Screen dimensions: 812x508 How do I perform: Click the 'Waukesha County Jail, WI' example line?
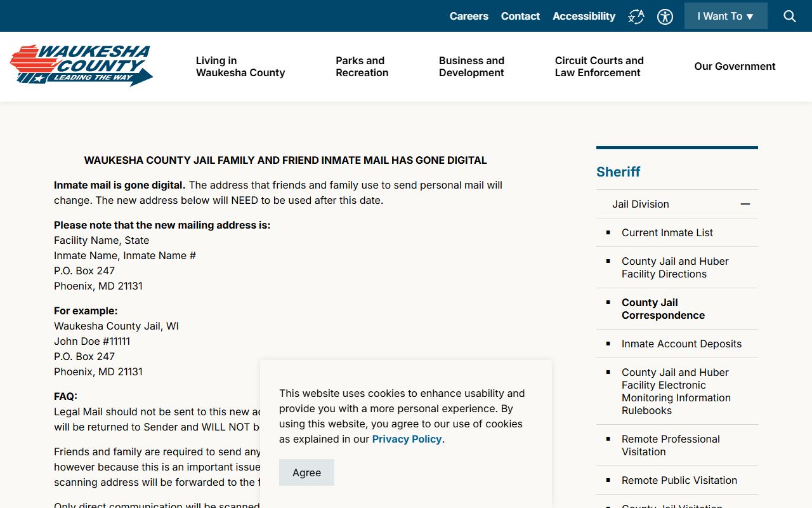coord(116,326)
